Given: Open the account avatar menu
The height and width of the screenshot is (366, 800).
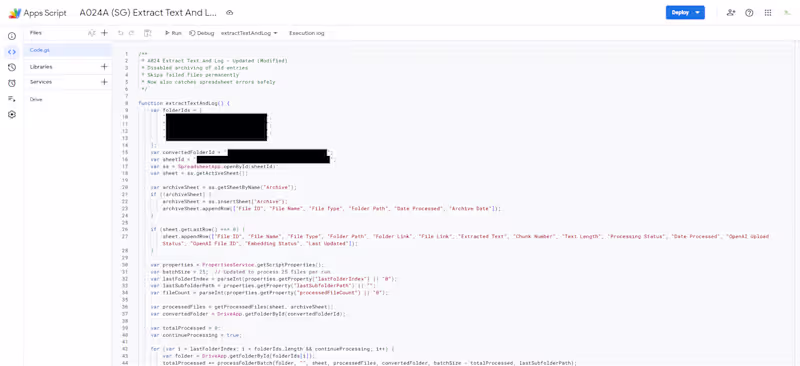Looking at the screenshot, I should 787,13.
